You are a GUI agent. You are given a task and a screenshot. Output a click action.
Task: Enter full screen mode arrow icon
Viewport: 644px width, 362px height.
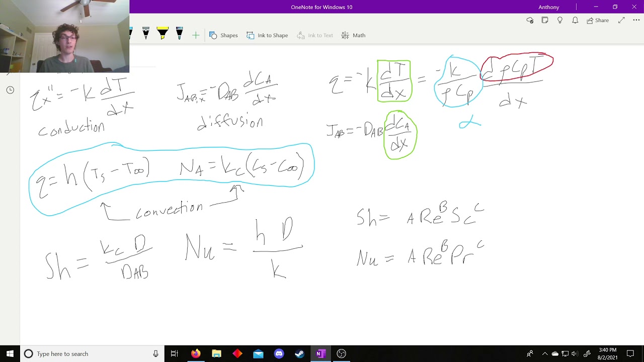tap(621, 20)
